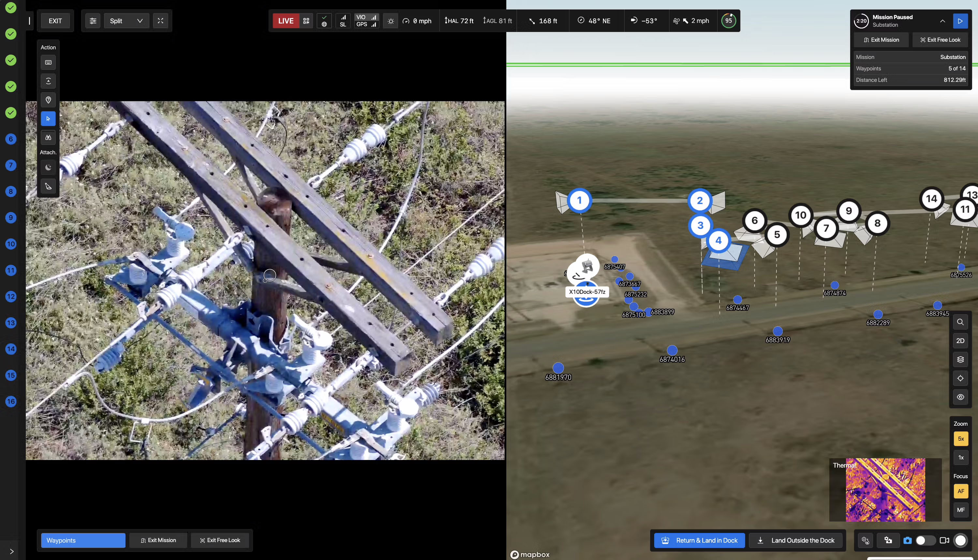The width and height of the screenshot is (978, 560).
Task: Open the thermal settings icon
Action: (865, 540)
